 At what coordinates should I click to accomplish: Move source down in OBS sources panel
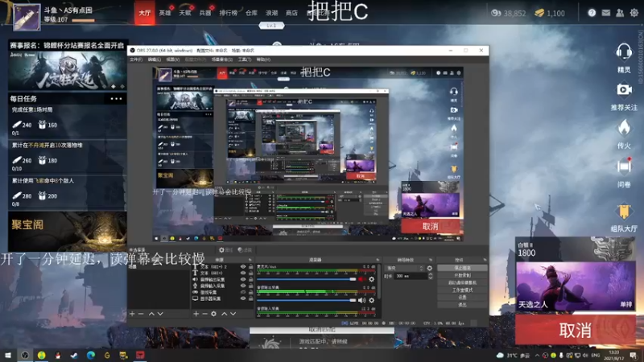[x=233, y=314]
